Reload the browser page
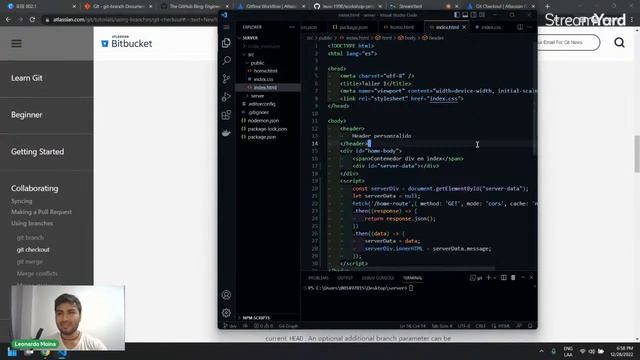 click(x=32, y=19)
